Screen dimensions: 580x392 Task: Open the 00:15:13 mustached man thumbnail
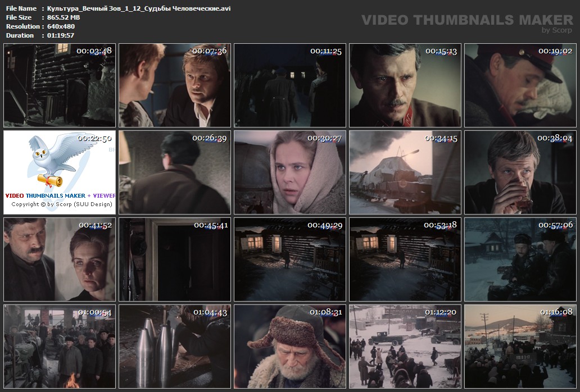tap(405, 85)
